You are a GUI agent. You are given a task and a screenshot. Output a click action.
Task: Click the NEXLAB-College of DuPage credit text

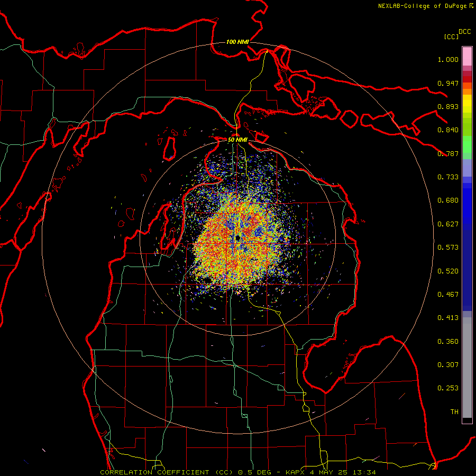423,6
